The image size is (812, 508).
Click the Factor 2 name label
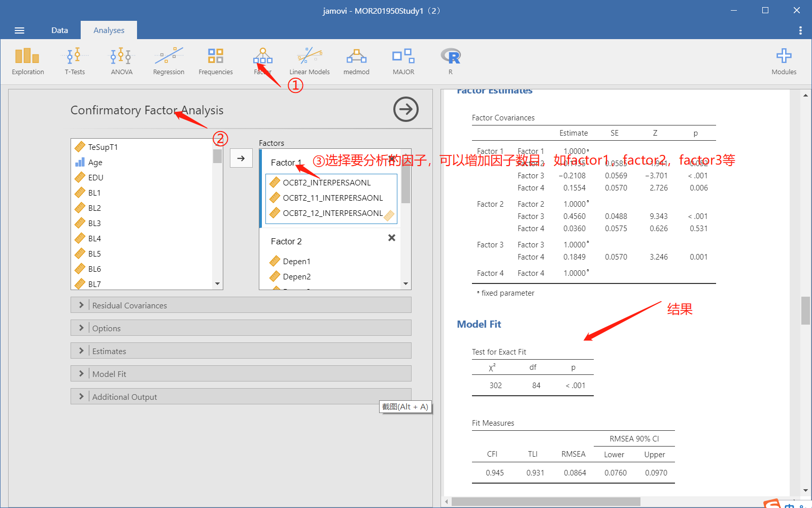coord(286,241)
